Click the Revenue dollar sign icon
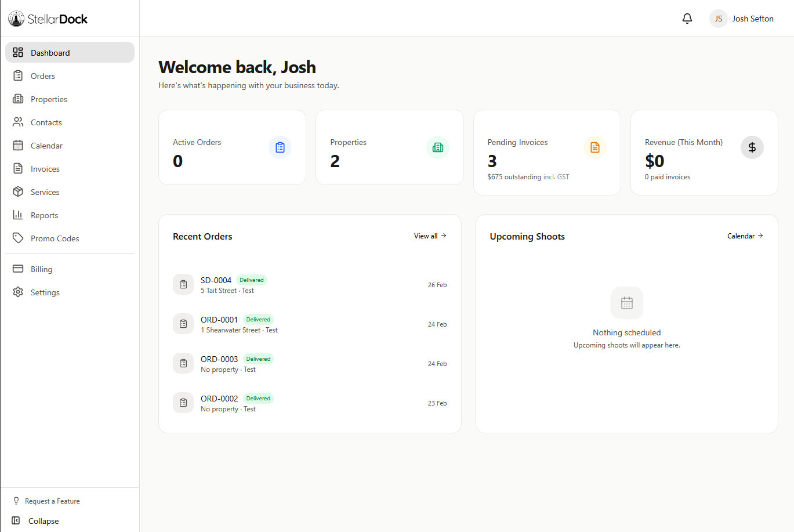The width and height of the screenshot is (794, 532). [x=752, y=147]
